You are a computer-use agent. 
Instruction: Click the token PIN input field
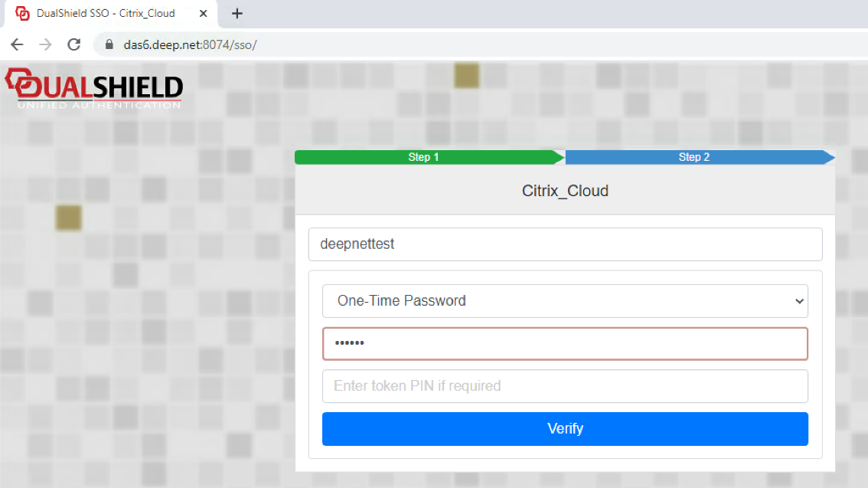click(x=565, y=386)
